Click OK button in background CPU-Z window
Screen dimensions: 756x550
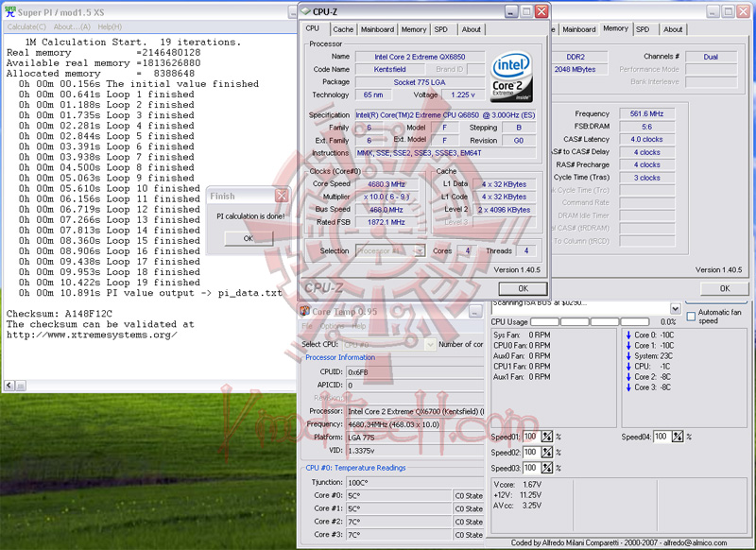coord(725,288)
